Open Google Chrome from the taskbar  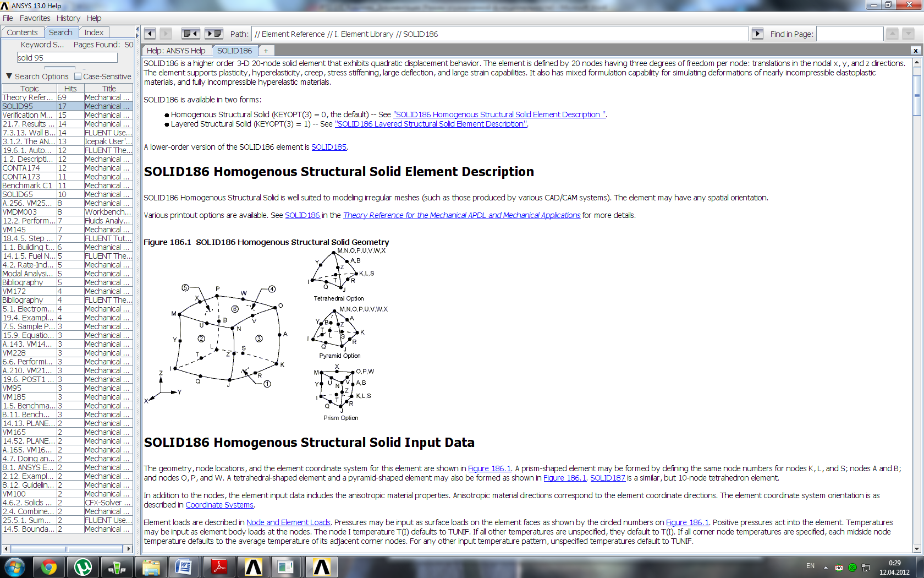coord(49,567)
